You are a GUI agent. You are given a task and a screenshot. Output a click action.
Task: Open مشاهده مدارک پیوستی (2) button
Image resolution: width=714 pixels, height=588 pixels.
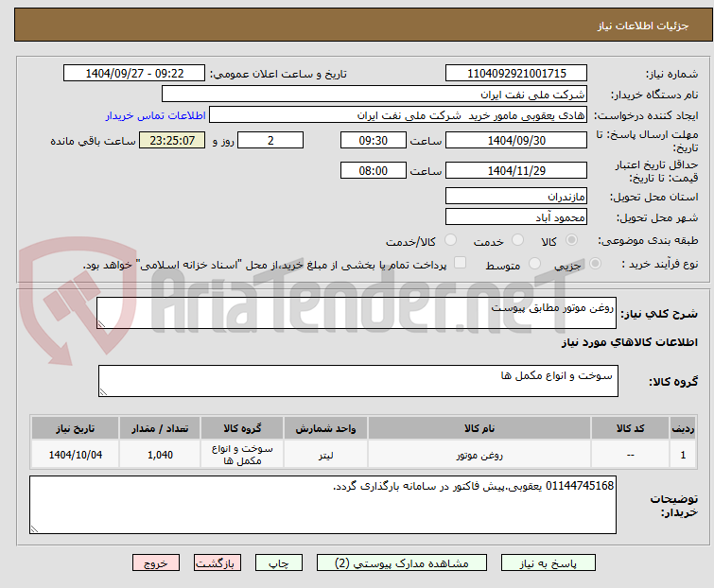point(402,563)
